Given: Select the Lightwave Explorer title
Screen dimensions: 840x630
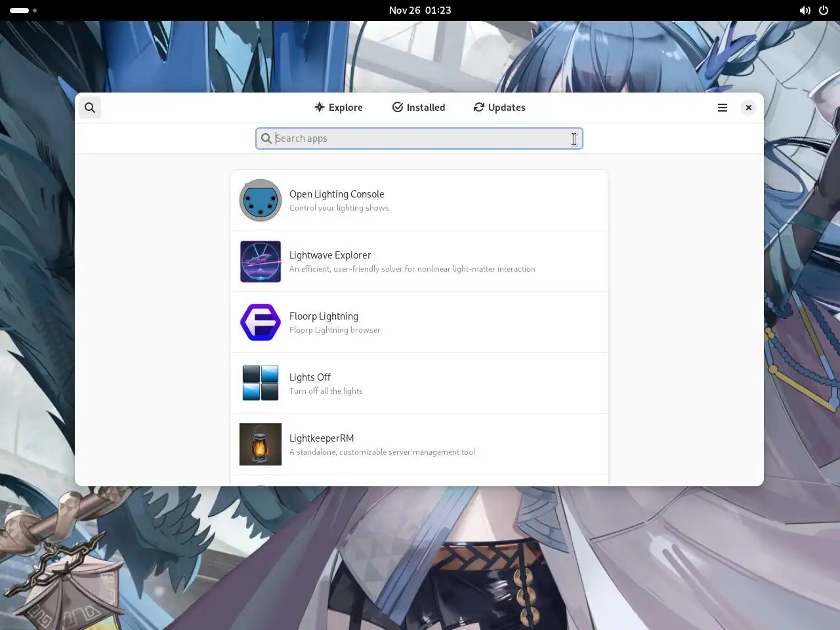Looking at the screenshot, I should point(330,255).
